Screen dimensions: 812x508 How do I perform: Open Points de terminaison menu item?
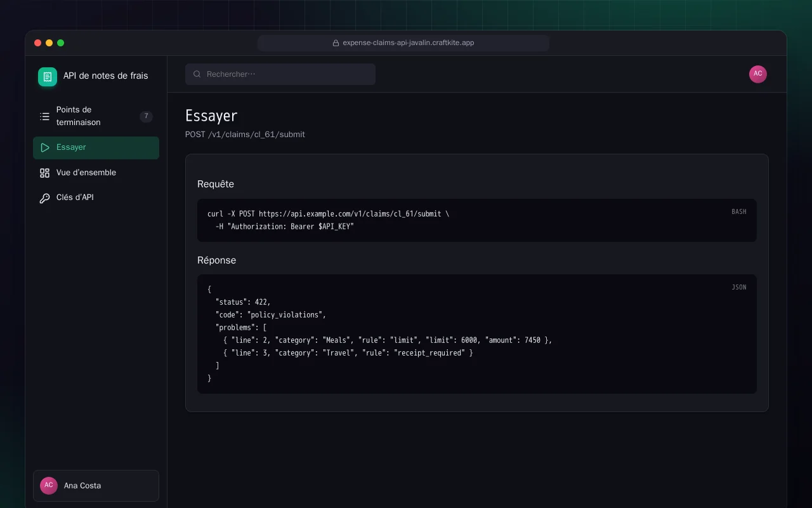(x=96, y=116)
